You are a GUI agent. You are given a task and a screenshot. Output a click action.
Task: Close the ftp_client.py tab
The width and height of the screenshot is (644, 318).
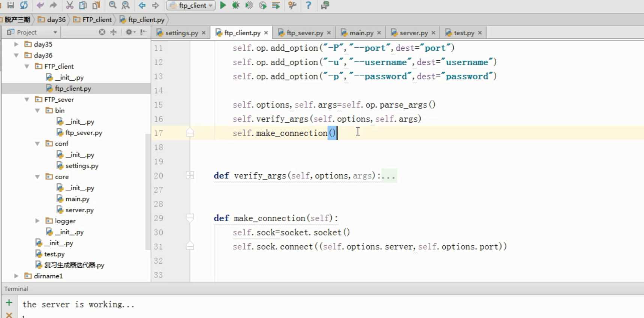point(266,33)
